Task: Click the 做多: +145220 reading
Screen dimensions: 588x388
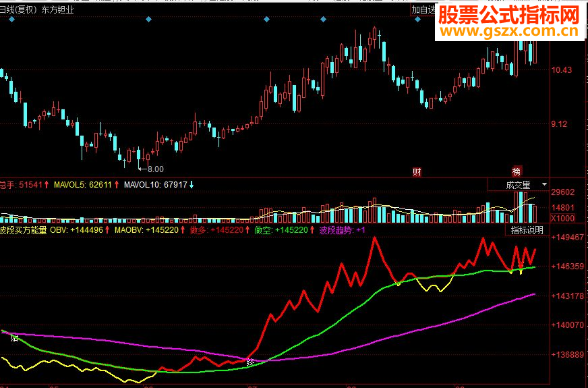Action: (x=216, y=230)
